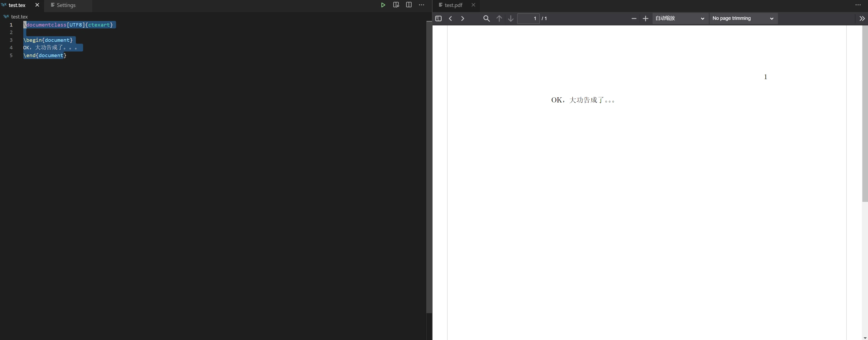Click the green Build LaTeX run icon
The width and height of the screenshot is (868, 340).
(383, 5)
